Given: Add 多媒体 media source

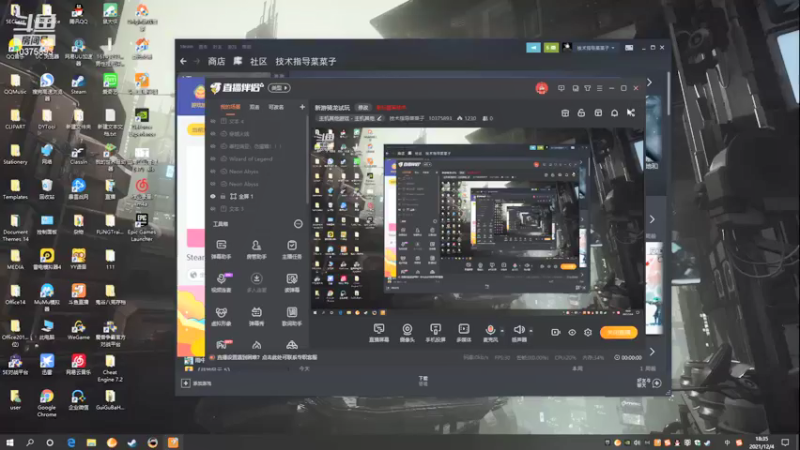Looking at the screenshot, I should pyautogui.click(x=463, y=333).
